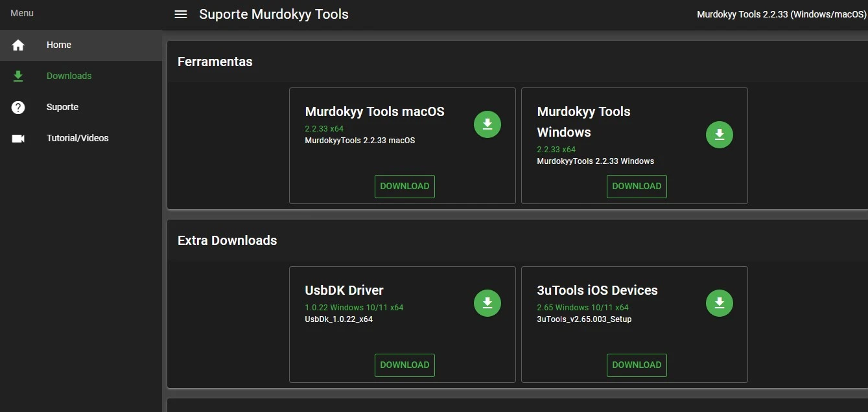Click the Menu label atop the sidebar
The height and width of the screenshot is (412, 868).
coord(22,14)
